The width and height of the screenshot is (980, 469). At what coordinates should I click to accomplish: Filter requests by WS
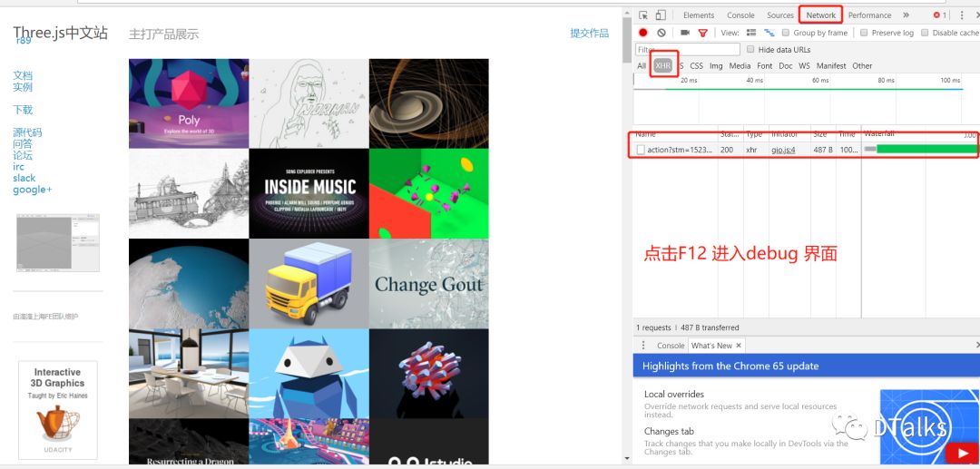click(x=804, y=65)
